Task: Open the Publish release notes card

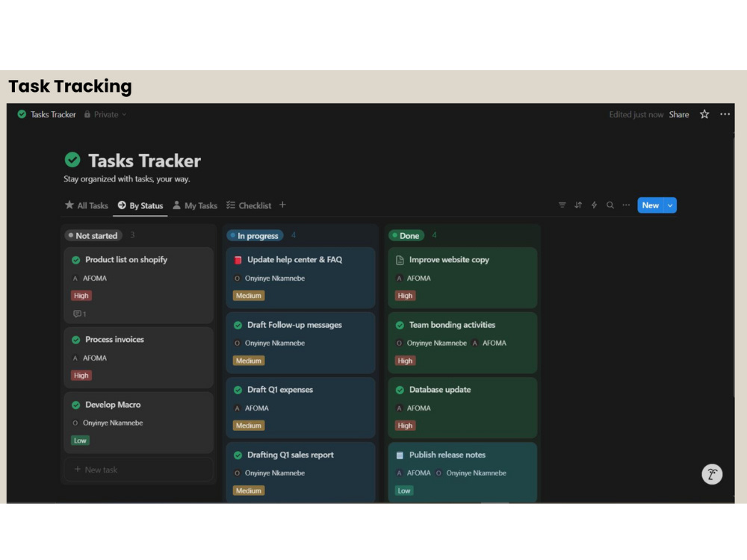Action: (x=462, y=472)
